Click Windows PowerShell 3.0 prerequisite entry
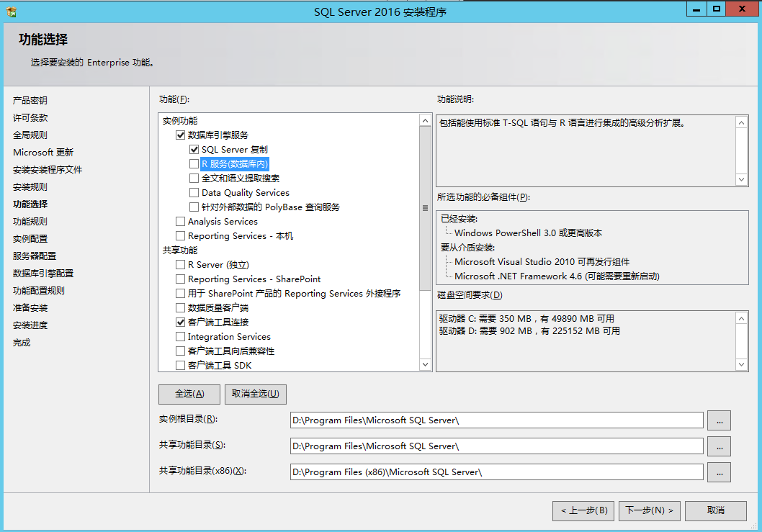Screen dimensions: 762x532 click(528, 233)
